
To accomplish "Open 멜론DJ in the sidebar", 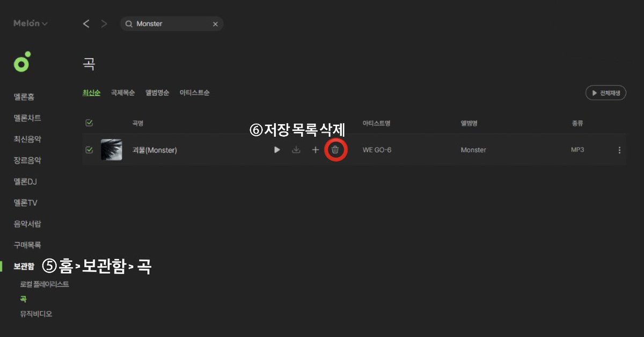I will 25,181.
